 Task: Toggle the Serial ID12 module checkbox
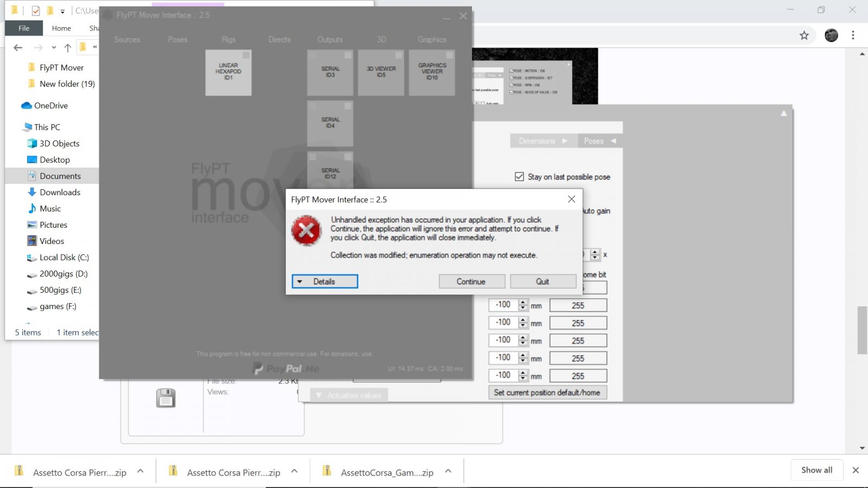[x=348, y=157]
